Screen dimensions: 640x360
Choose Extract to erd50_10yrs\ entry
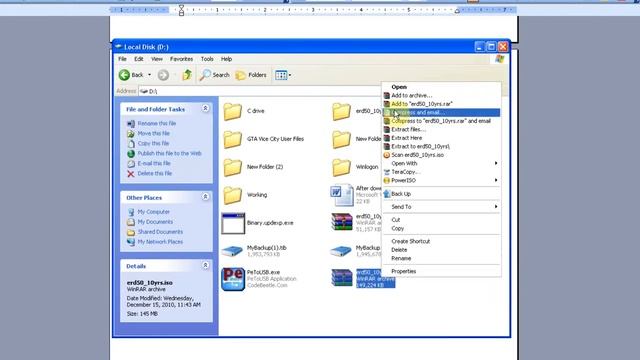pyautogui.click(x=441, y=147)
